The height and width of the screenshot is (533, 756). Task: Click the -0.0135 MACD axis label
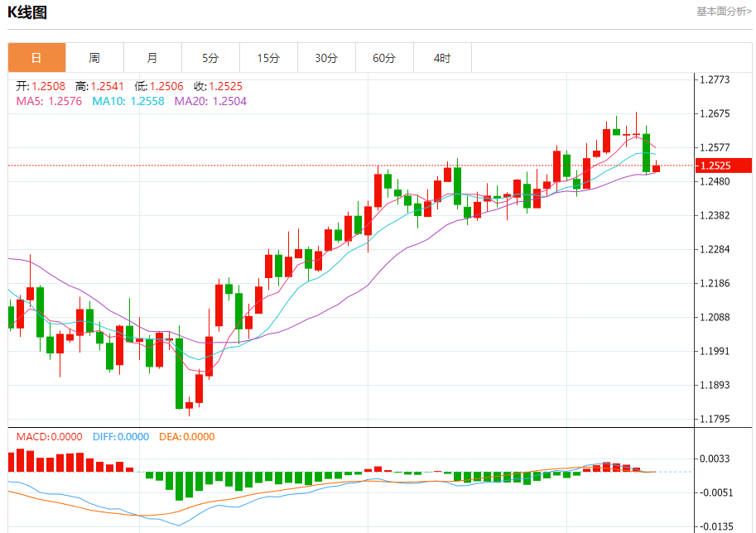pos(715,526)
